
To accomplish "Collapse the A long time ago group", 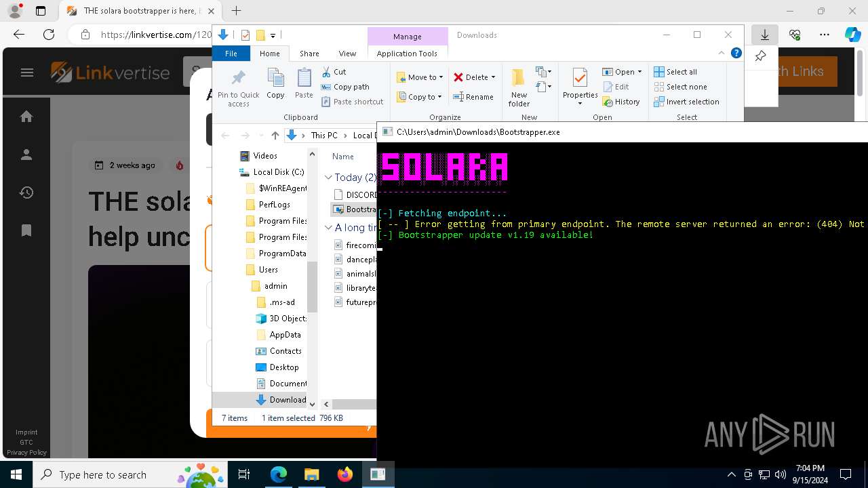I will (x=328, y=228).
